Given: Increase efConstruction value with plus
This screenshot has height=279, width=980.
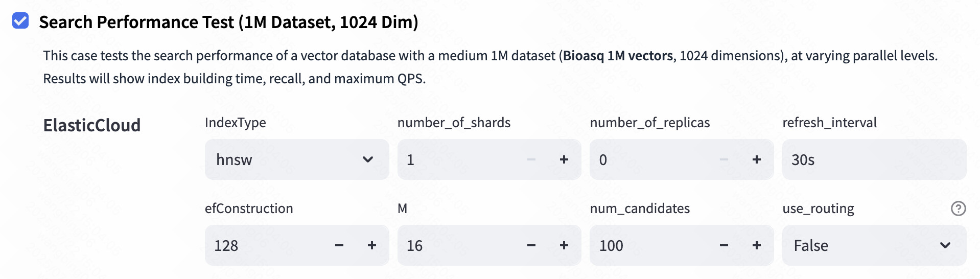Looking at the screenshot, I should point(372,245).
